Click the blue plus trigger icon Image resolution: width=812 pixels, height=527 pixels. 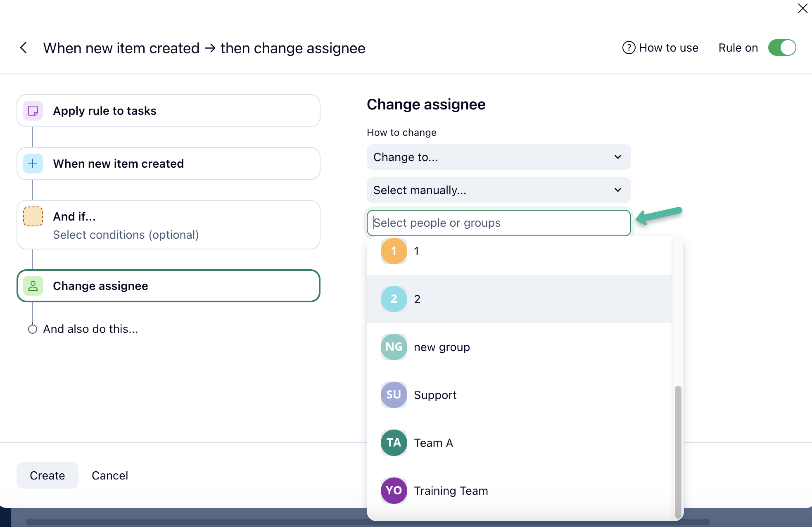click(x=33, y=164)
